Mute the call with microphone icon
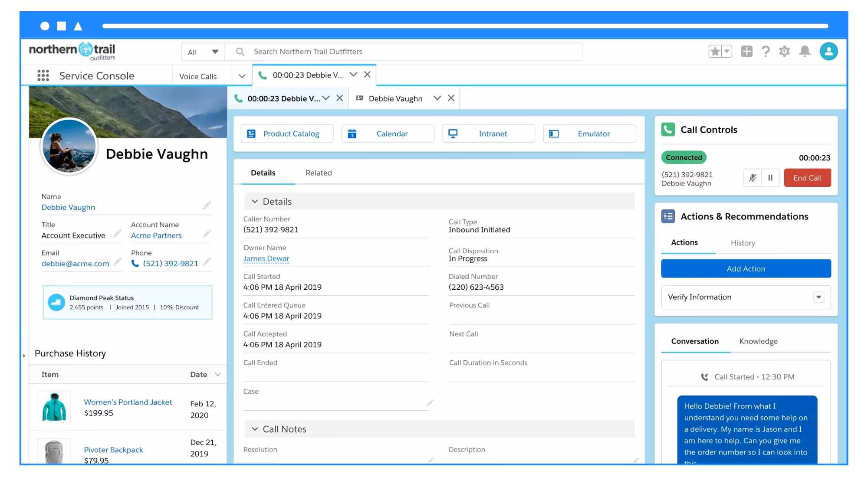The height and width of the screenshot is (477, 868). [753, 178]
